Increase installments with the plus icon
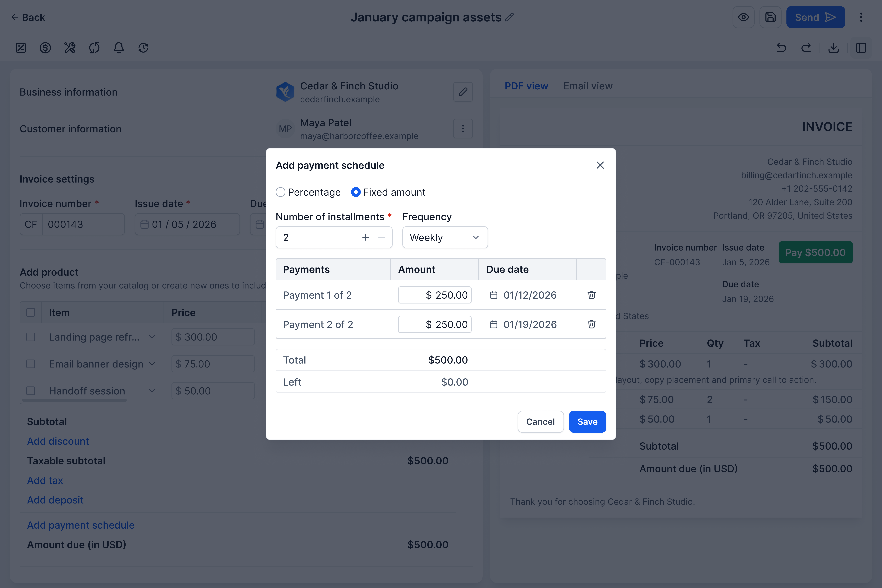 pos(366,237)
